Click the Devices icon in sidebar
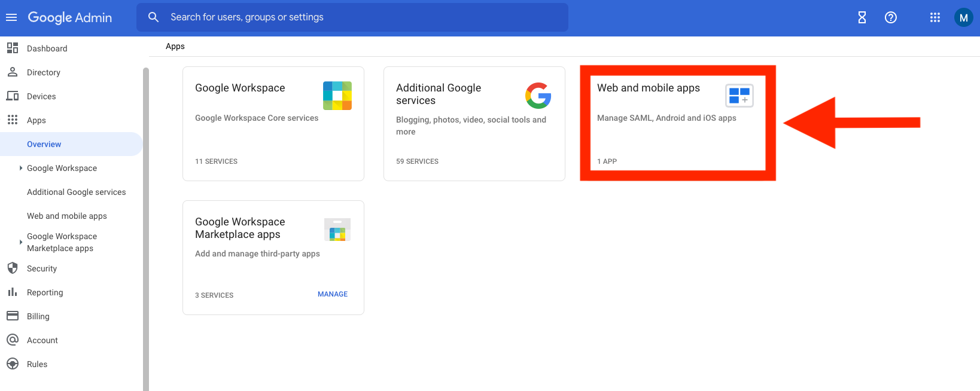This screenshot has width=980, height=391. point(13,96)
